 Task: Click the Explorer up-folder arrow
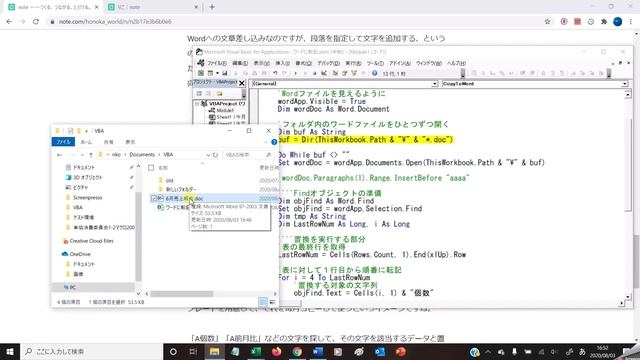pos(91,155)
